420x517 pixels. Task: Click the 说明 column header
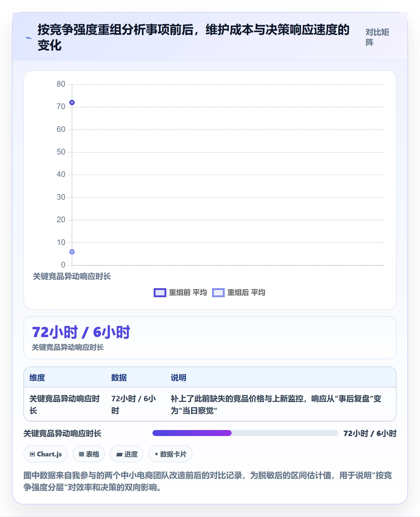pyautogui.click(x=178, y=378)
